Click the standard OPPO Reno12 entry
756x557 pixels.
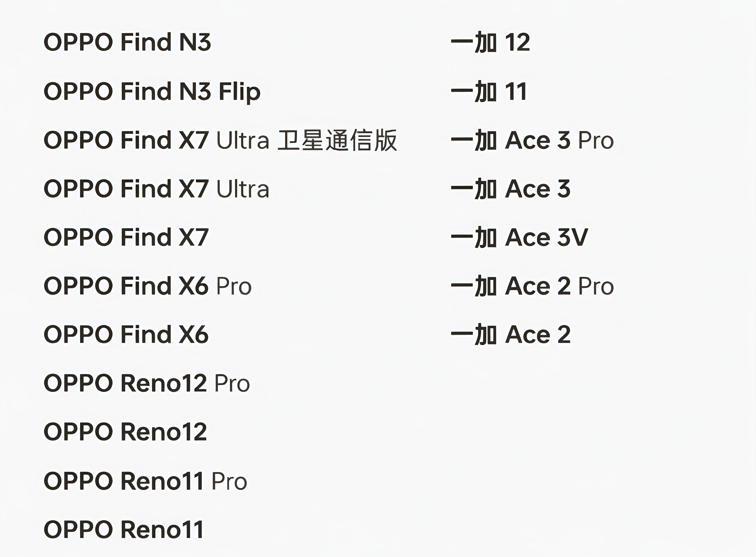[125, 432]
